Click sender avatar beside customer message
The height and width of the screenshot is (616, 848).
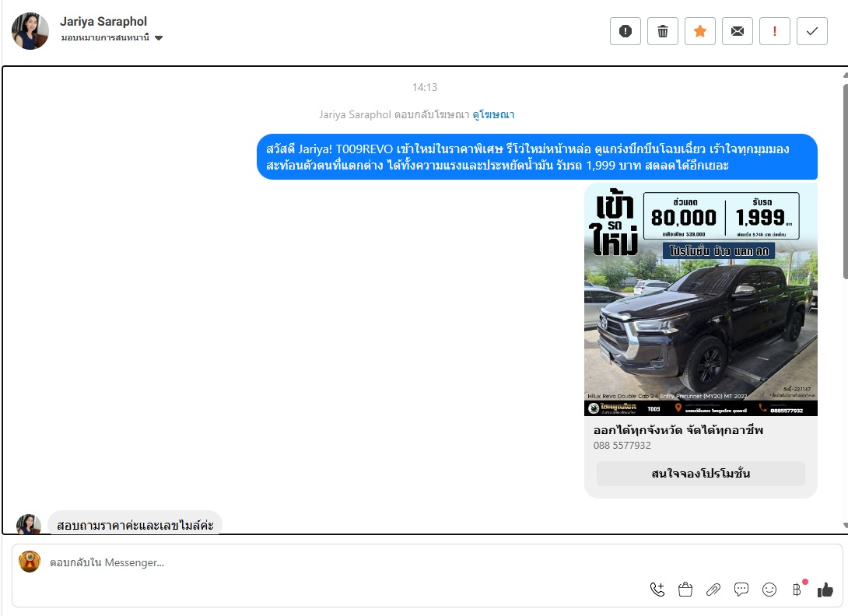(29, 524)
